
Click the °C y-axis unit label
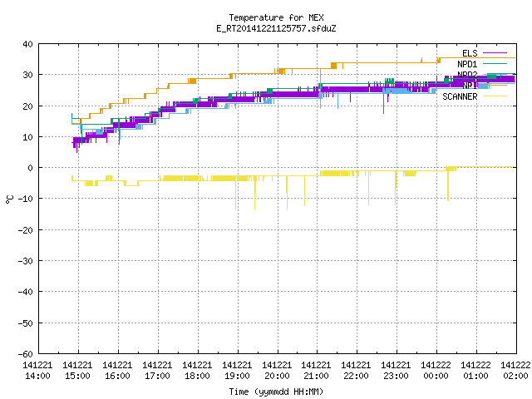click(10, 199)
